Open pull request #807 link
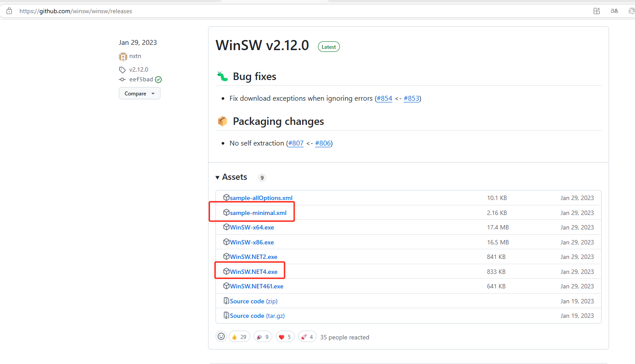This screenshot has height=364, width=635. [296, 143]
